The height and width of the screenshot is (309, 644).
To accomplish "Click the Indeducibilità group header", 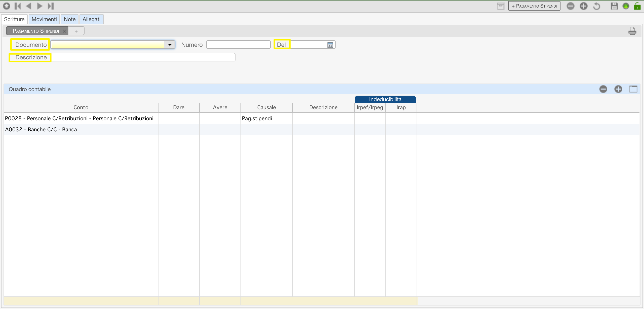I will click(x=385, y=99).
